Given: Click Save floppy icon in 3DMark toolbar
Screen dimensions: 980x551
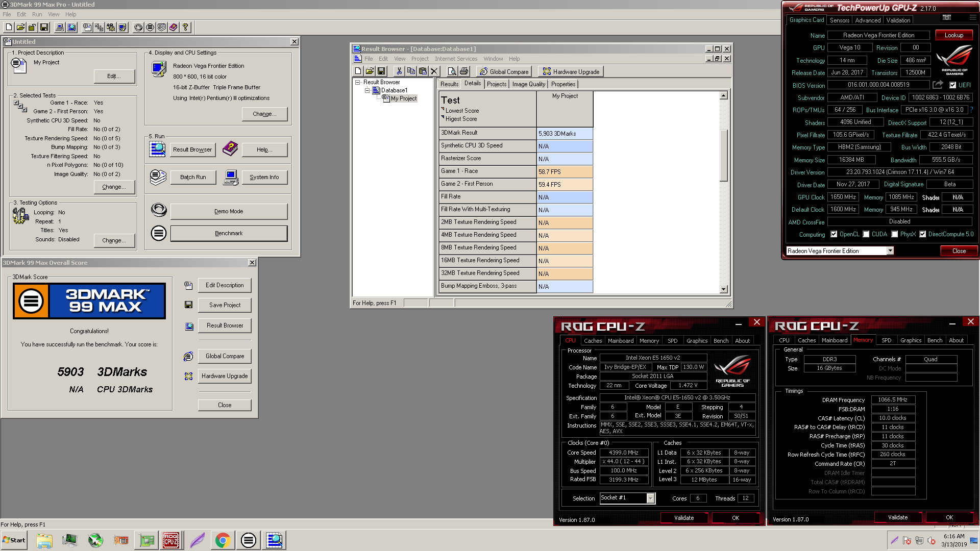Looking at the screenshot, I should coord(44,27).
